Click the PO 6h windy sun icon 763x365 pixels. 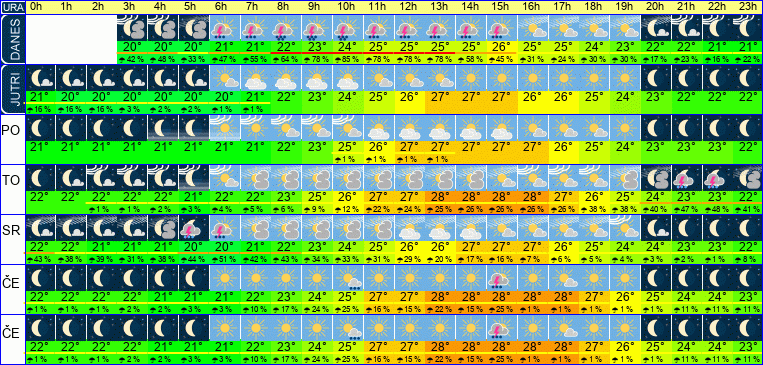(224, 128)
